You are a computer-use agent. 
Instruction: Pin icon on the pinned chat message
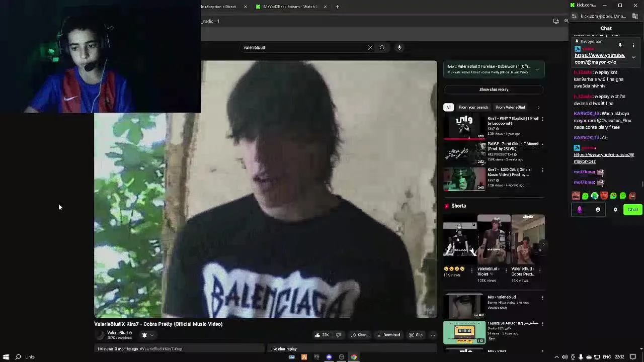620,45
